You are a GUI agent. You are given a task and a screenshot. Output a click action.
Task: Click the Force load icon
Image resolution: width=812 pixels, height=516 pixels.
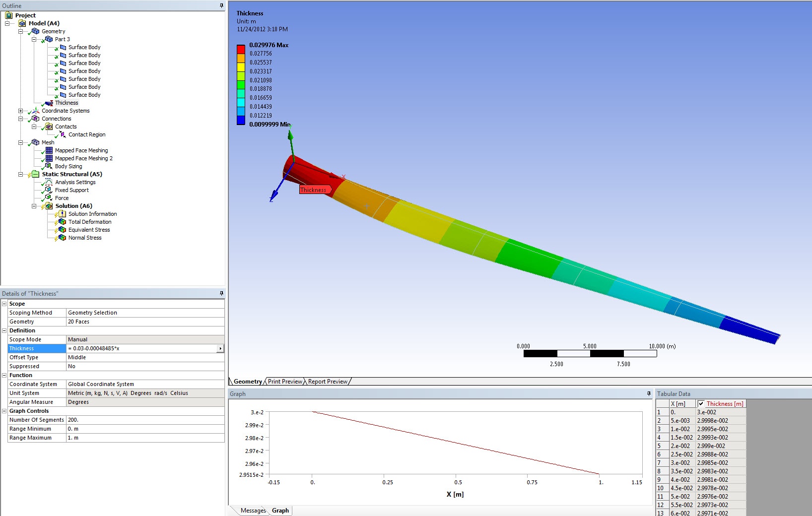(x=49, y=198)
